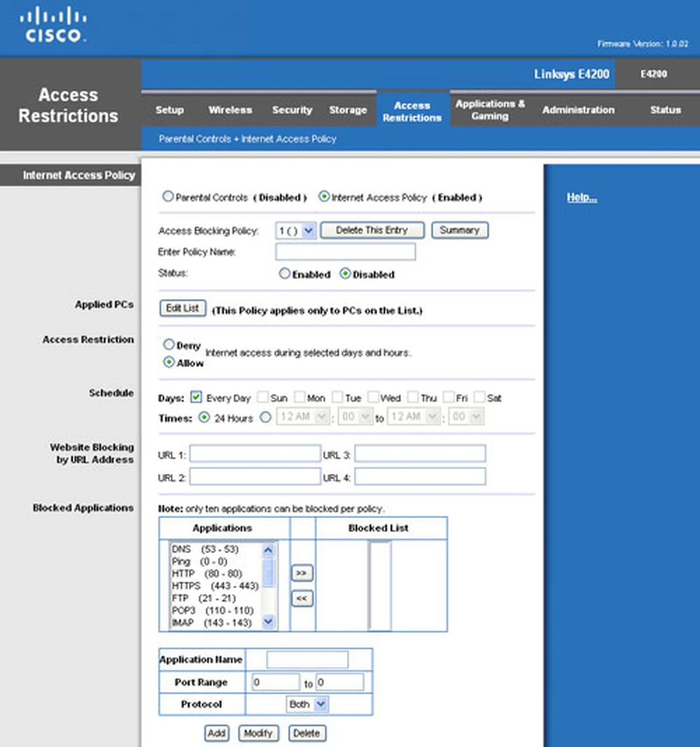Set policy Status to Enabled
Screen dimensions: 700x747
[x=285, y=274]
